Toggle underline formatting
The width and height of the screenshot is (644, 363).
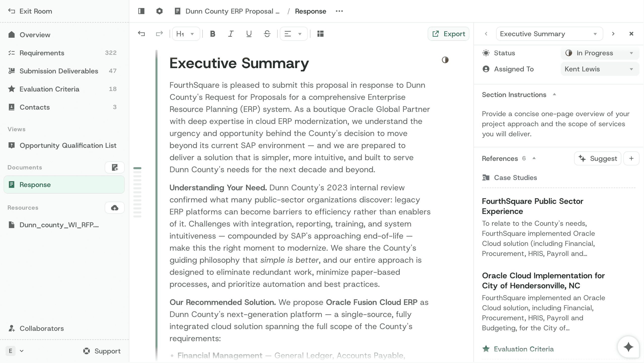click(x=249, y=34)
